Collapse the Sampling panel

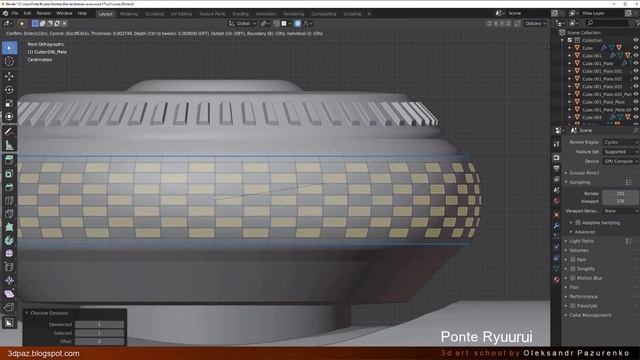tap(580, 182)
